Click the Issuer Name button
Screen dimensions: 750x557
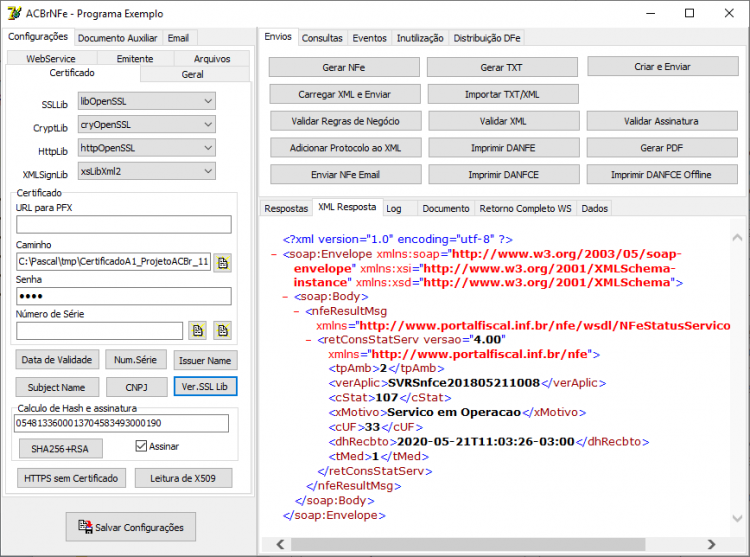coord(205,360)
